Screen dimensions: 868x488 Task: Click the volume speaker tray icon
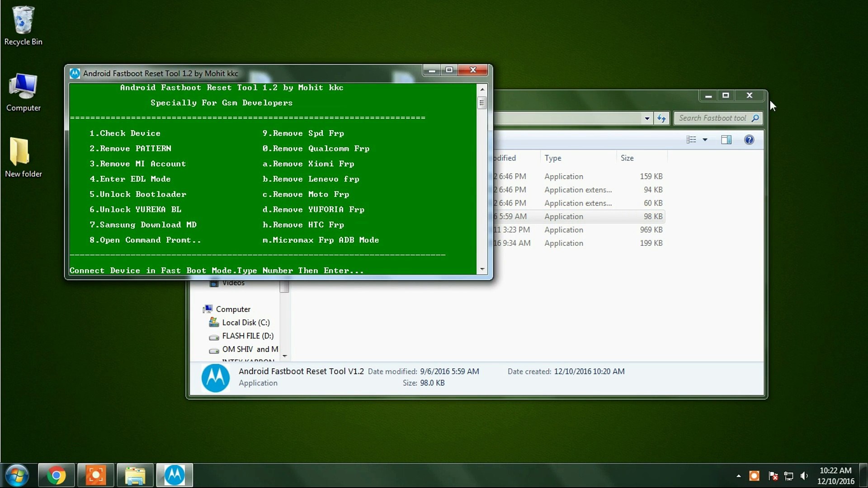(x=804, y=476)
